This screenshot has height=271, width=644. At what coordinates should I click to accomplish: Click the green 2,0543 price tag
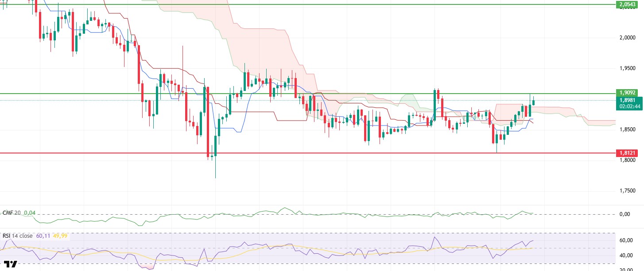click(x=627, y=4)
